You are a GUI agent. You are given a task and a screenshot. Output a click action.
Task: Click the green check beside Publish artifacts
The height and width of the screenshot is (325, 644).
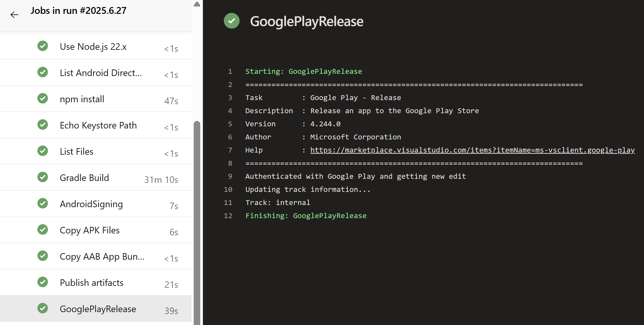tap(43, 282)
